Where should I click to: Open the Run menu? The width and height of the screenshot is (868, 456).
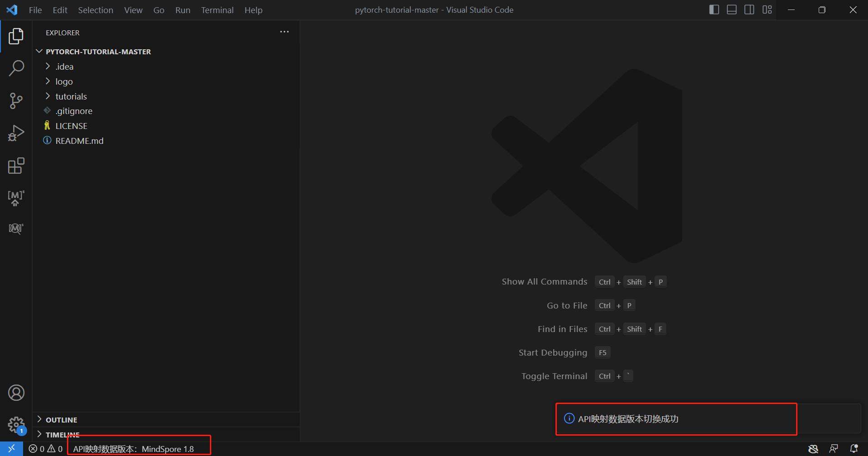click(183, 10)
